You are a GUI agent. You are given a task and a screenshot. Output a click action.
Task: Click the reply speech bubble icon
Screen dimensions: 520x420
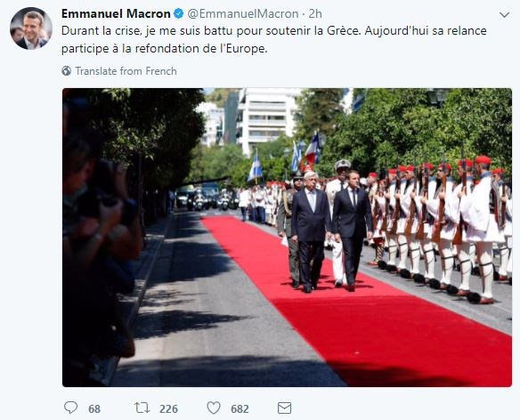(x=70, y=408)
